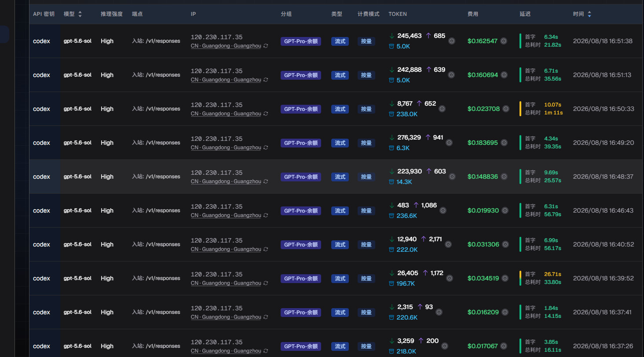Click IP 120.230.117.35 in the 16:49:20 row
644x357 pixels.
tap(216, 139)
